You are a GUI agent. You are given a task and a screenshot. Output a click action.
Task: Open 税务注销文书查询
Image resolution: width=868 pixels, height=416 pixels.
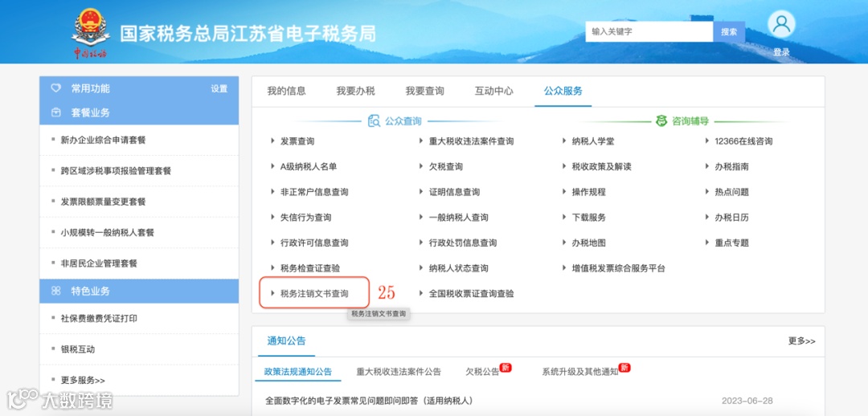[314, 294]
